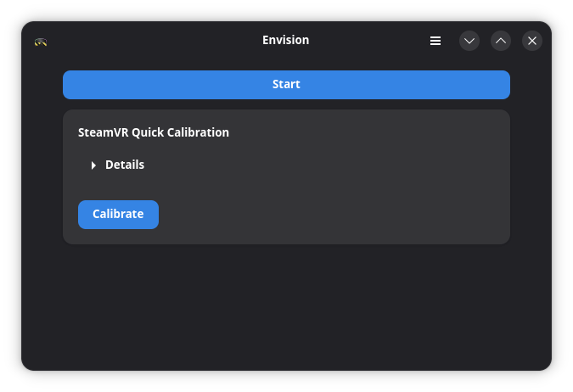This screenshot has width=573, height=392.
Task: Minimize the window with the down chevron
Action: (x=469, y=41)
